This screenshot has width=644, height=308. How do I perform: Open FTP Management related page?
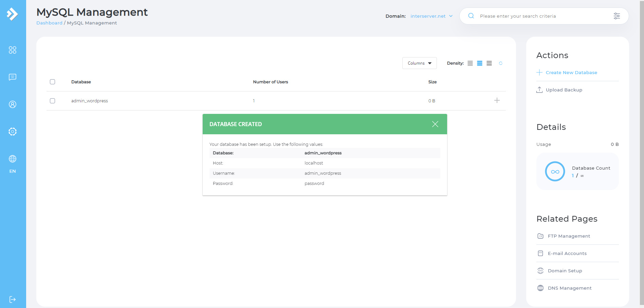pyautogui.click(x=569, y=236)
